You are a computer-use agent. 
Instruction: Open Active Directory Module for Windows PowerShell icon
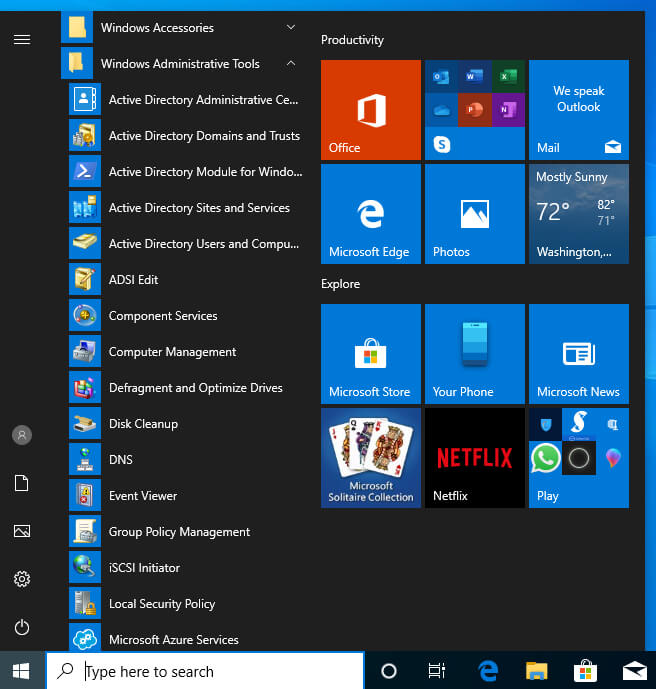coord(85,171)
